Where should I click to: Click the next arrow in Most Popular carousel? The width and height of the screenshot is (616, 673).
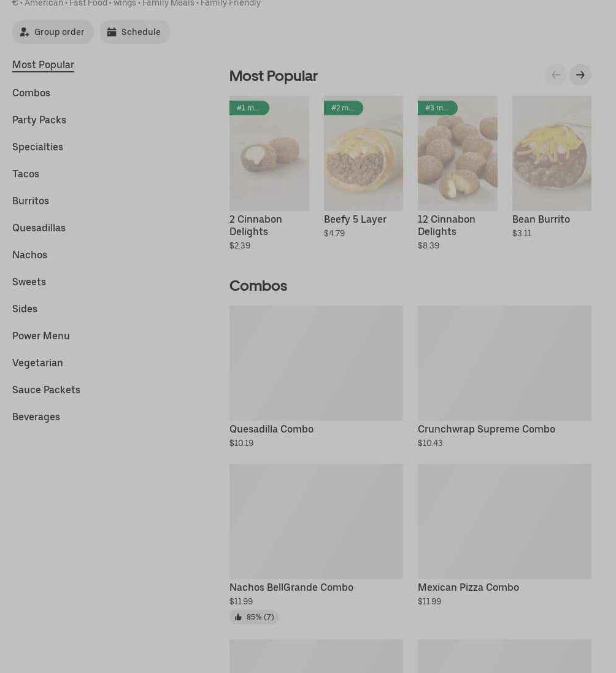(x=580, y=75)
